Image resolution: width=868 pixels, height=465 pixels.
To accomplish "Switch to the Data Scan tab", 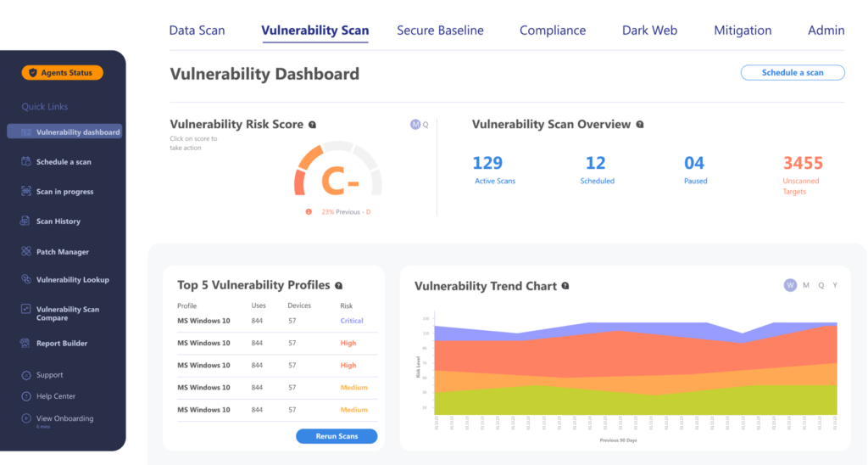I will pyautogui.click(x=197, y=31).
